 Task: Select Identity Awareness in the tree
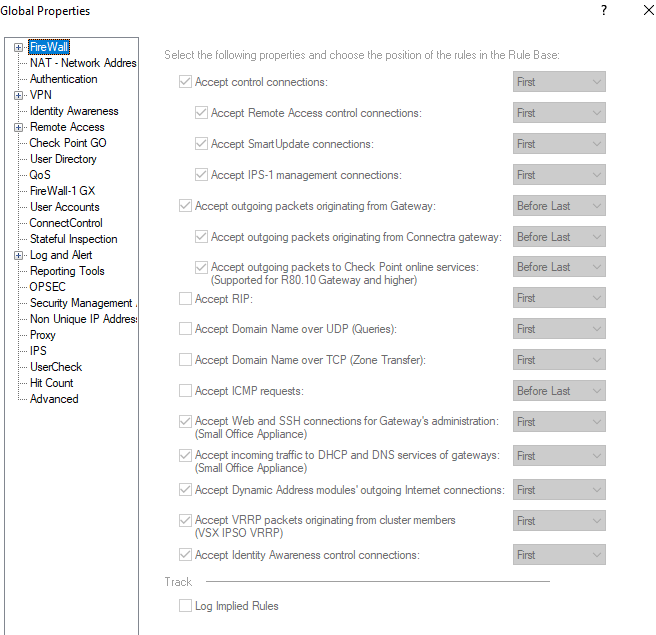pos(74,111)
